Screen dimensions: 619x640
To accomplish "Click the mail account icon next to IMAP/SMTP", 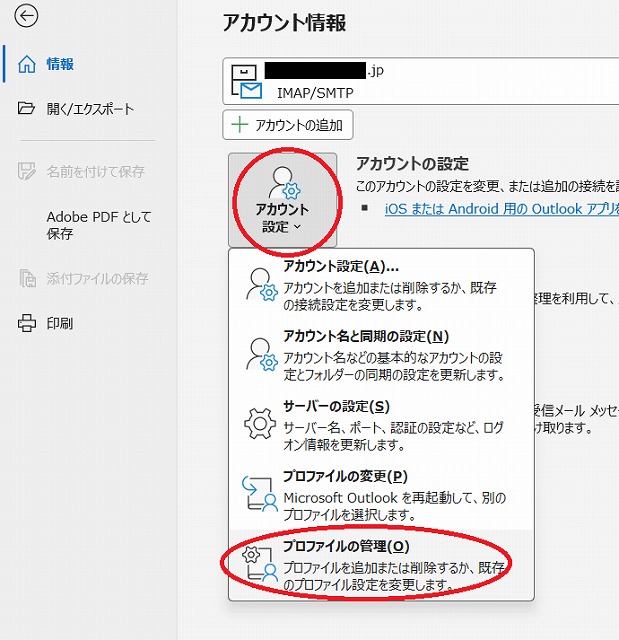I will tap(247, 82).
